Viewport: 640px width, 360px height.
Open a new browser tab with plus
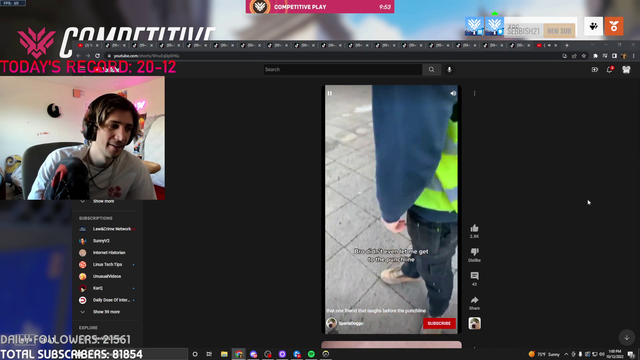point(567,45)
